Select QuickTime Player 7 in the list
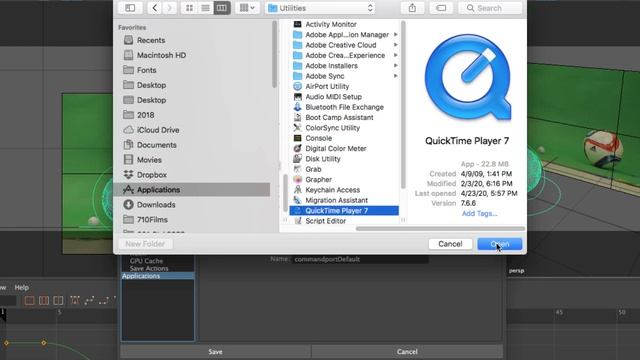This screenshot has width=640, height=360. click(344, 211)
